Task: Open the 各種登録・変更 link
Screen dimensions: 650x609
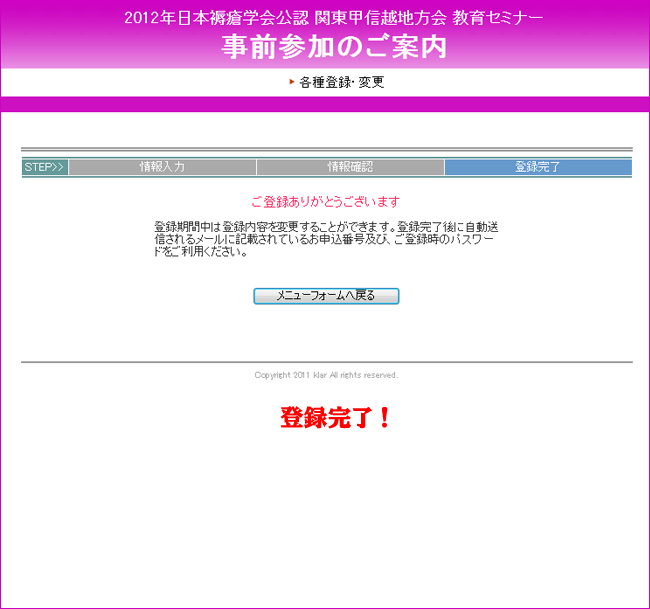Action: [341, 82]
